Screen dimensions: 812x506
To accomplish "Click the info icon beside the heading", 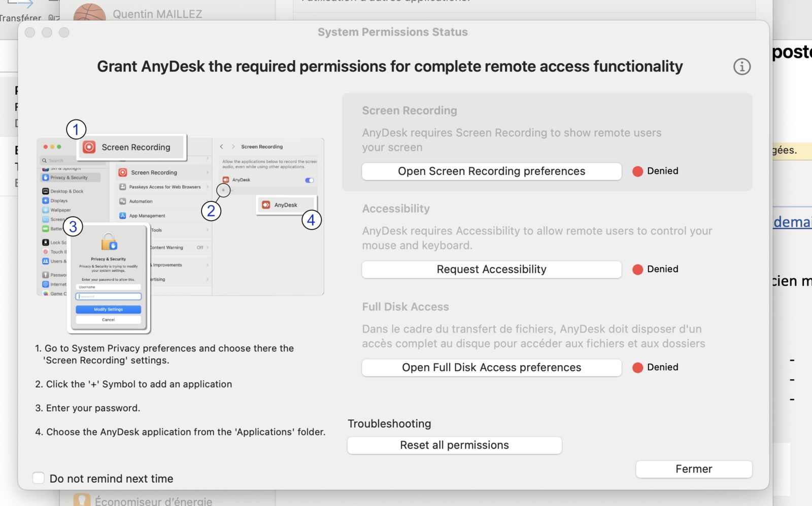I will pos(741,66).
